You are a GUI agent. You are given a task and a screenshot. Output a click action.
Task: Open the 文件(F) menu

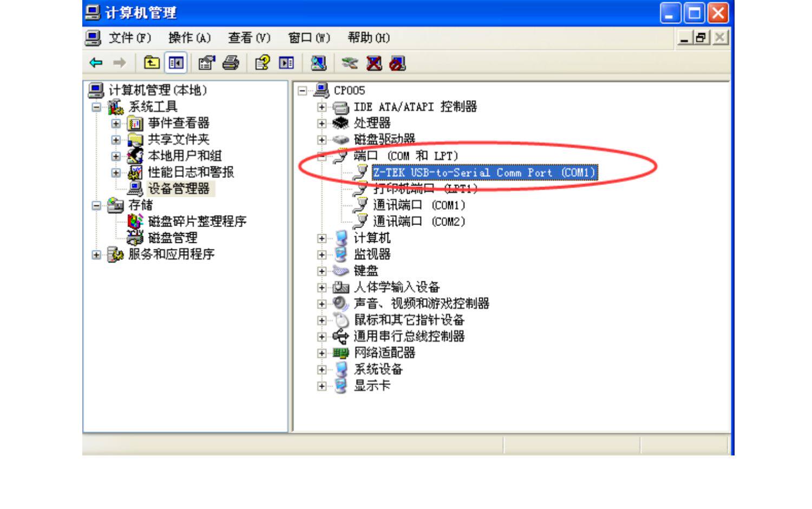pyautogui.click(x=130, y=38)
